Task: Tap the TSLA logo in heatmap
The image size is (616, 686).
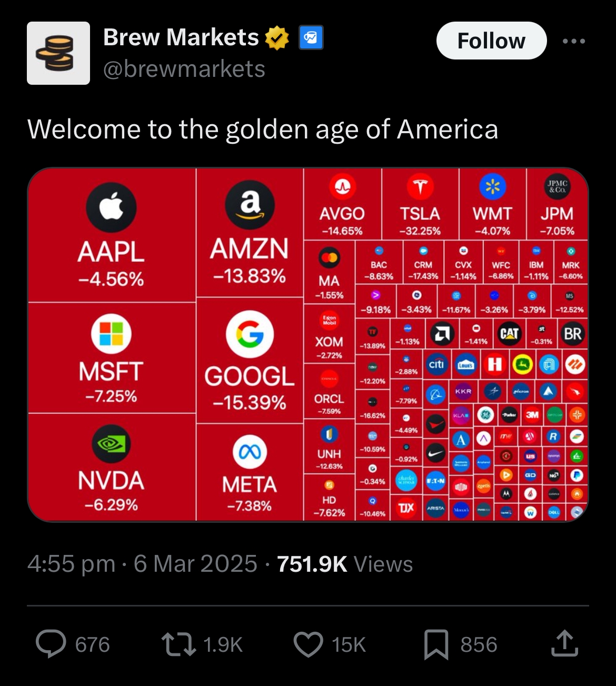Action: (x=420, y=187)
